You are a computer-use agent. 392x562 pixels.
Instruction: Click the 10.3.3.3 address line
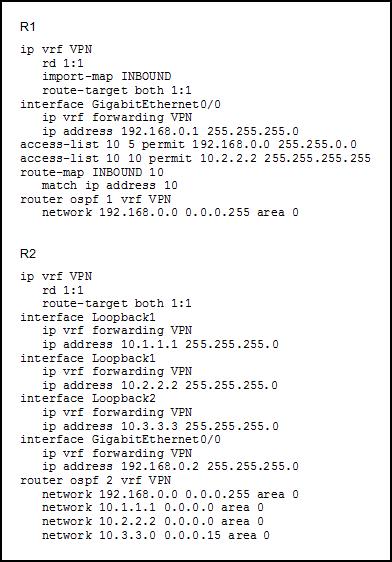tap(160, 426)
